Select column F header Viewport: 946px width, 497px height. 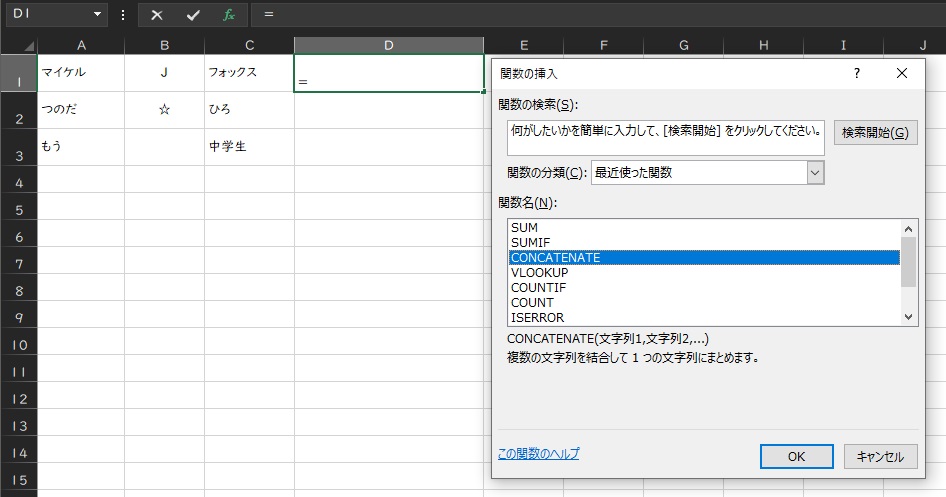pos(603,45)
